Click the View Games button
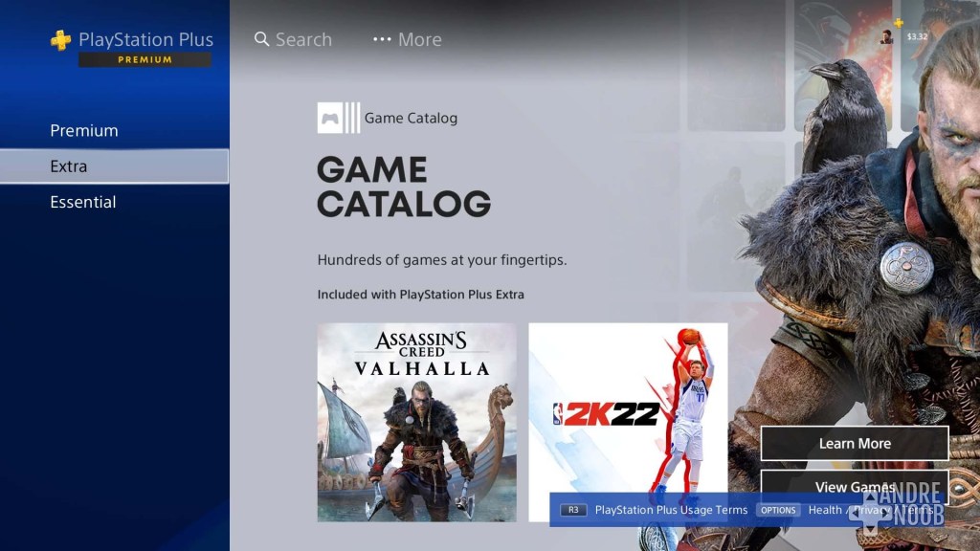The height and width of the screenshot is (551, 980). 854,487
